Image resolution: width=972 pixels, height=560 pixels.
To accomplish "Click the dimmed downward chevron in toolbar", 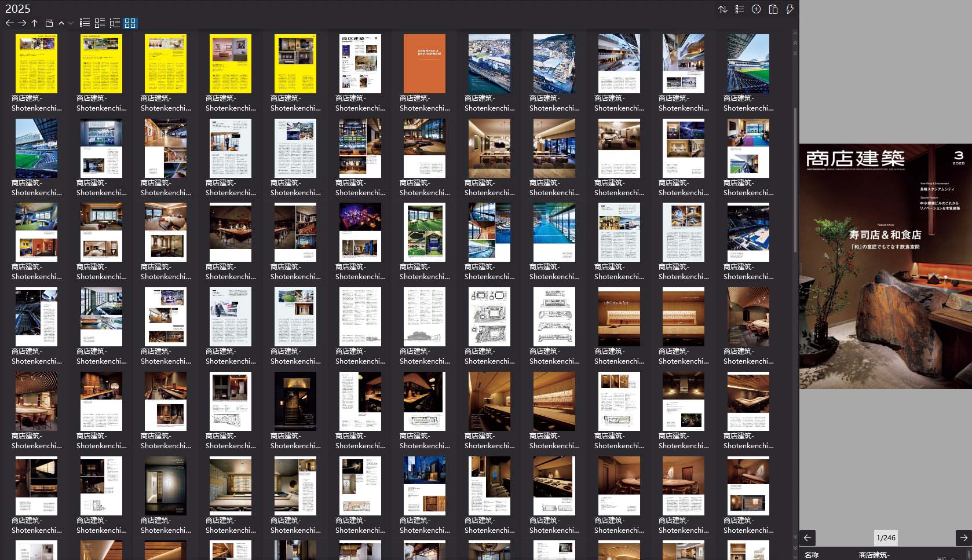I will 71,23.
